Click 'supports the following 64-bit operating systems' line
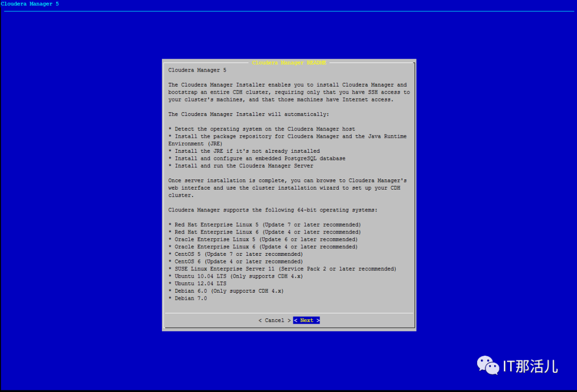577x392 pixels. [272, 210]
